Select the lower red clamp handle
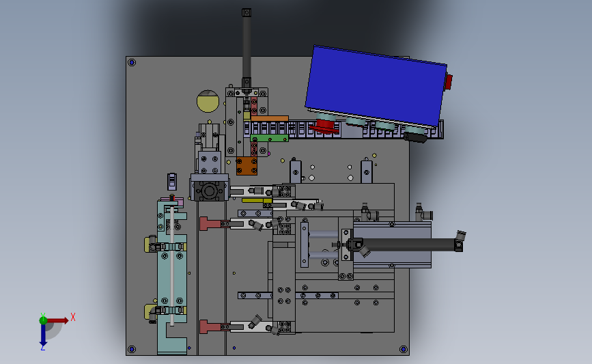 210,326
